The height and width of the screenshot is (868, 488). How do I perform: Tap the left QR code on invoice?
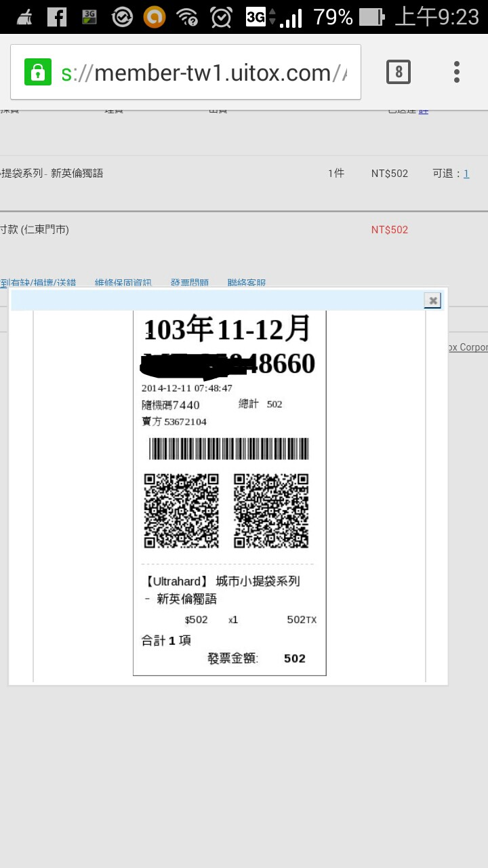pos(182,511)
